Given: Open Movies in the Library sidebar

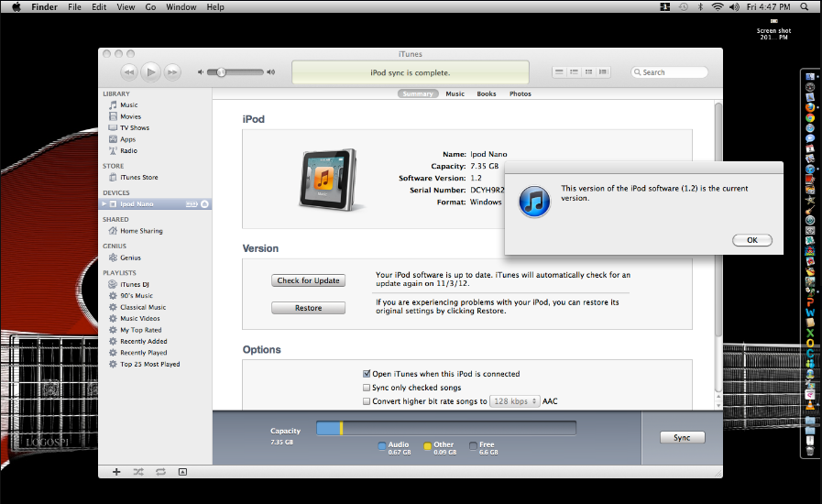Looking at the screenshot, I should click(x=130, y=116).
